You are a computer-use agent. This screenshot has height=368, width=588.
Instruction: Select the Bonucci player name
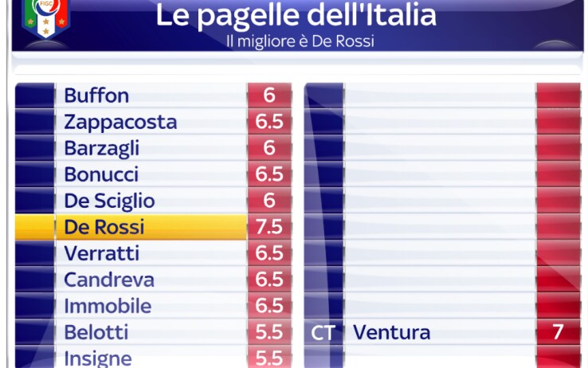101,174
